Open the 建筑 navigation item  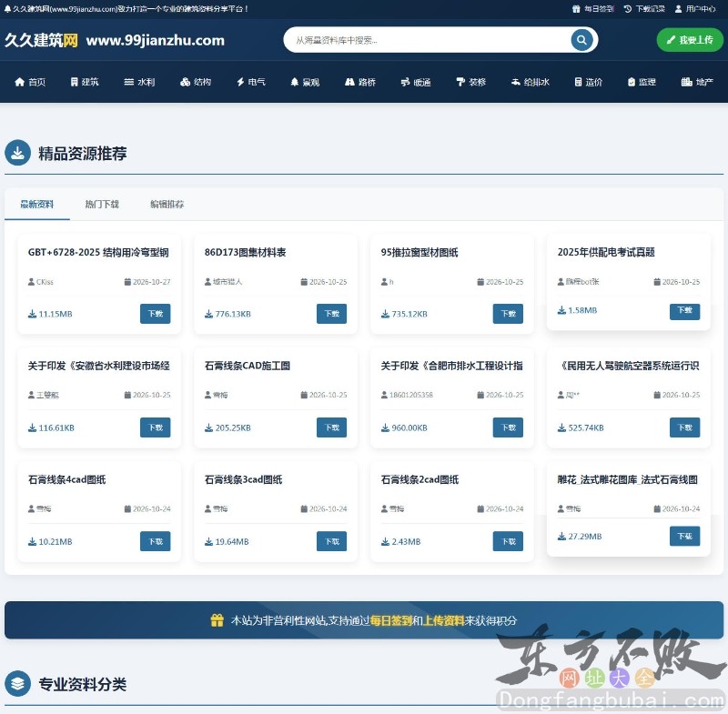(x=85, y=82)
